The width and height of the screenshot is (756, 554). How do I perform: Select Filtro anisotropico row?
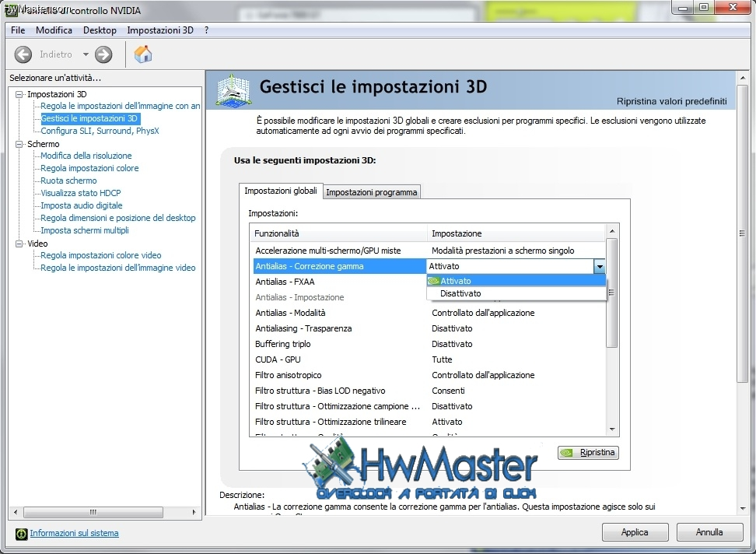tap(429, 375)
